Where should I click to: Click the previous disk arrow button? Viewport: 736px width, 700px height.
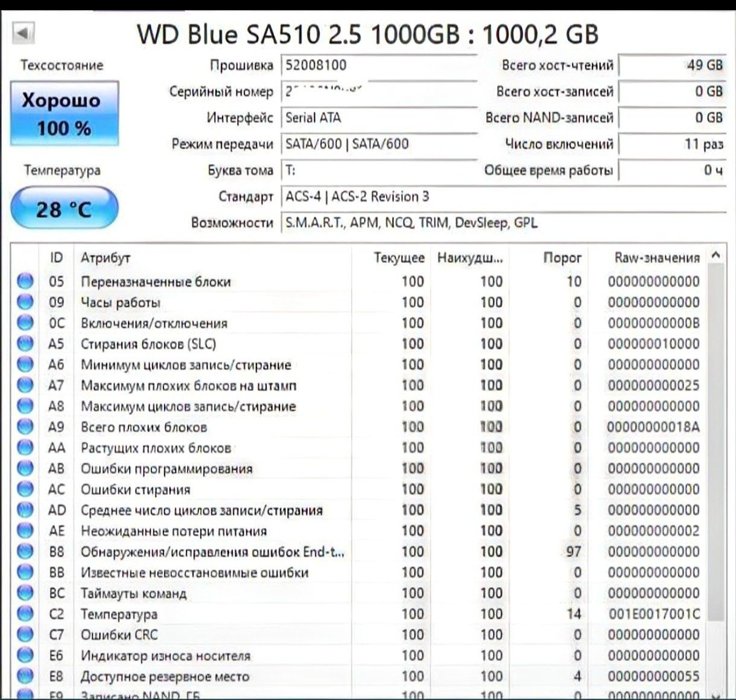24,32
